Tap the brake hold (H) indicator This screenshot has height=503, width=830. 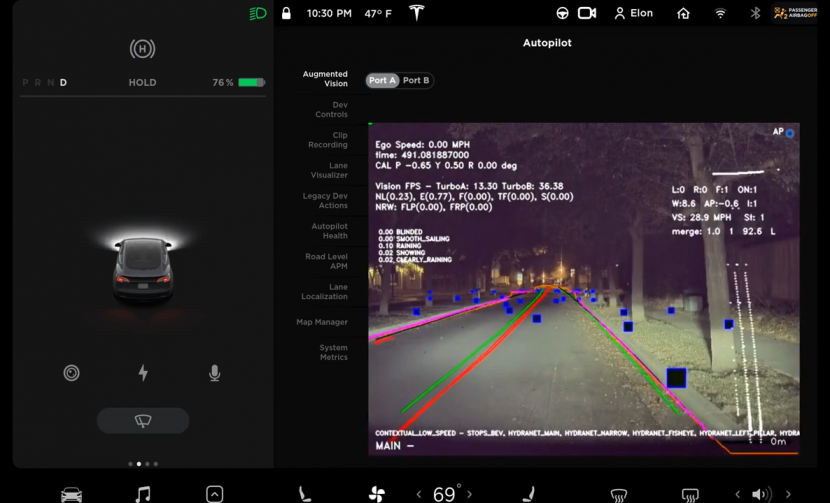point(142,49)
